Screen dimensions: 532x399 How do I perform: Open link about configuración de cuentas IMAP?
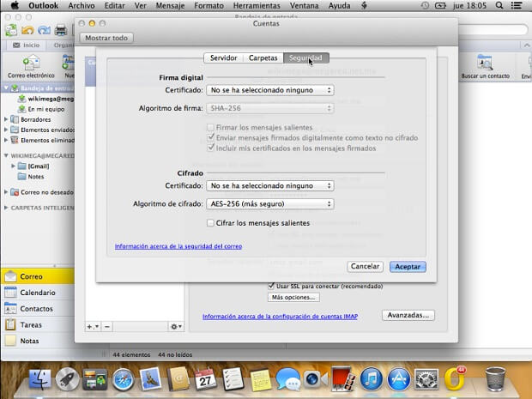[x=280, y=317]
